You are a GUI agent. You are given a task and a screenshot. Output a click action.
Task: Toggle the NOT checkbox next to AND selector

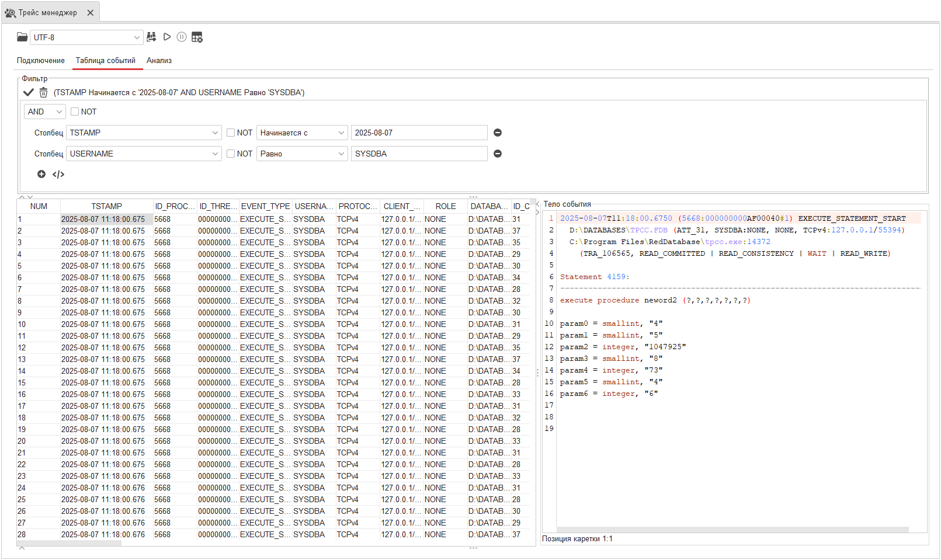click(x=75, y=112)
